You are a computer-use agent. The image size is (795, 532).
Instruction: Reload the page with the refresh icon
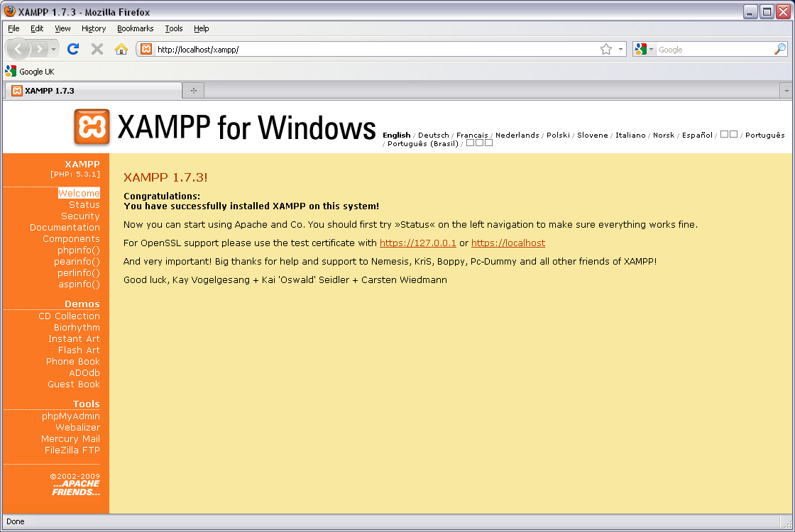72,49
